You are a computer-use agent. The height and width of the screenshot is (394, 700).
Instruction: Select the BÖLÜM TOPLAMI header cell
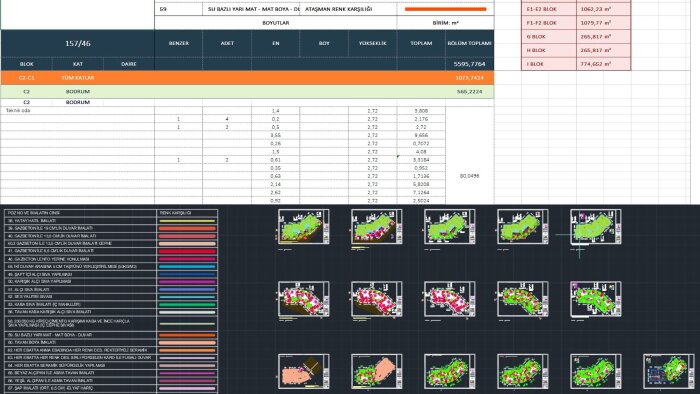(470, 43)
